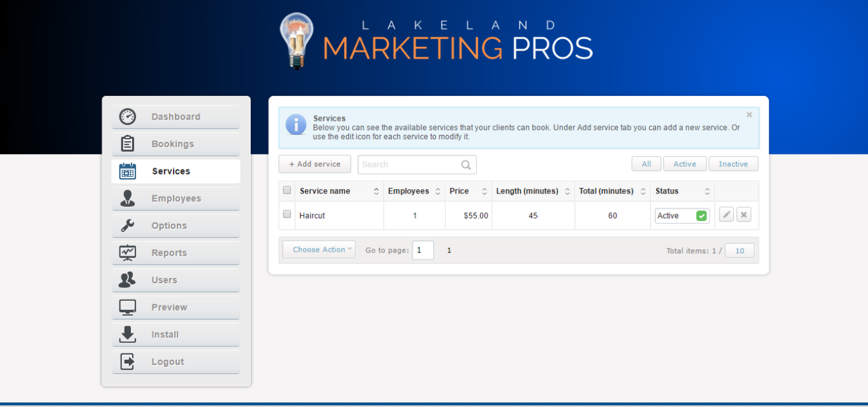Click the Dashboard gauge icon
Image resolution: width=868 pixels, height=407 pixels.
(128, 117)
